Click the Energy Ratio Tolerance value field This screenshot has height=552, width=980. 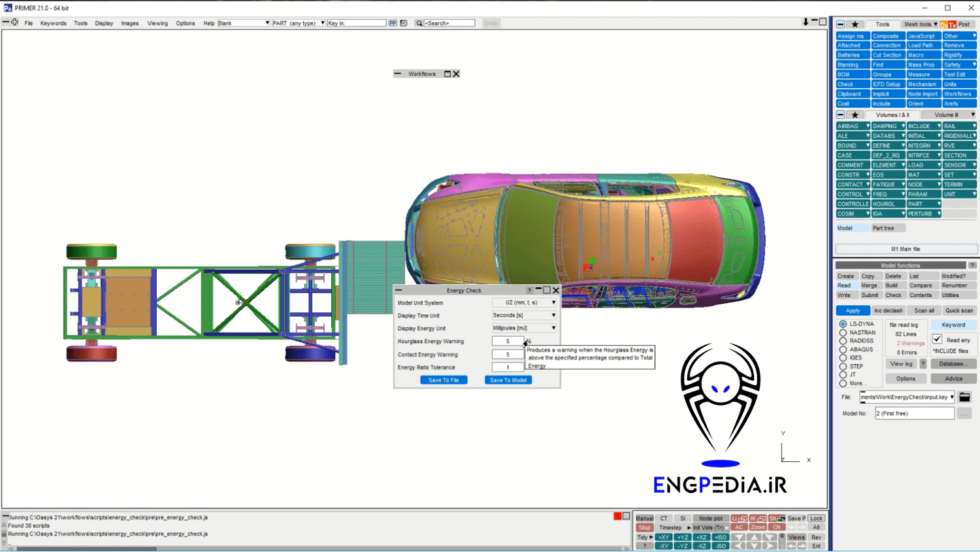pos(508,367)
